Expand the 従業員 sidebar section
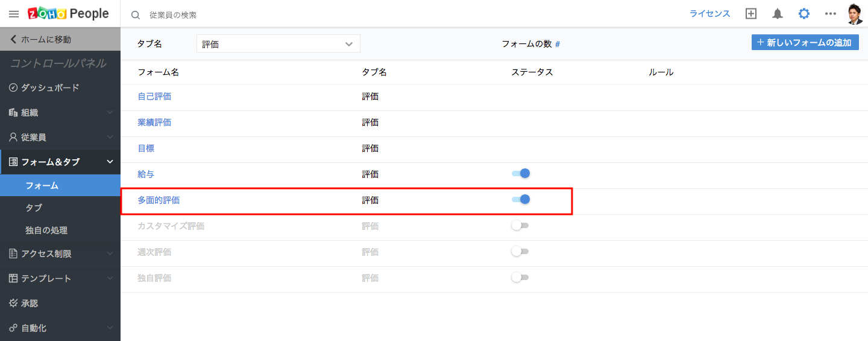Image resolution: width=868 pixels, height=341 pixels. click(x=110, y=137)
